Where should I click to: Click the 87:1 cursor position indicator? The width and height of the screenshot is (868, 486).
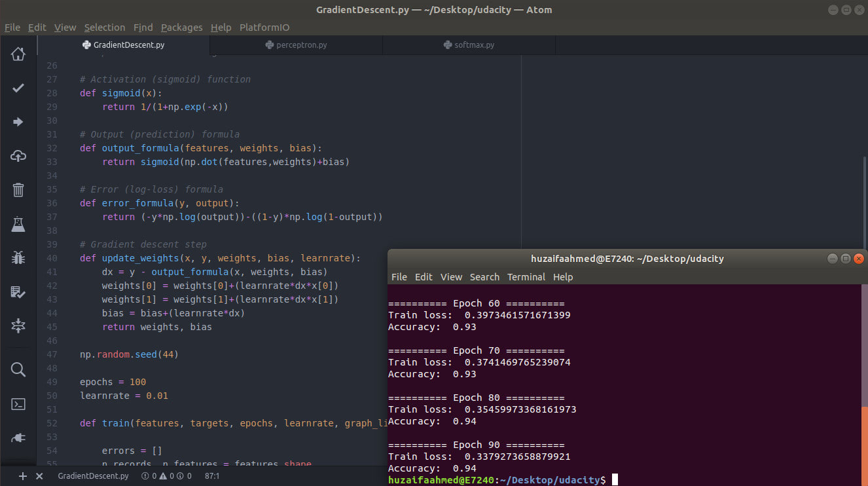coord(212,476)
